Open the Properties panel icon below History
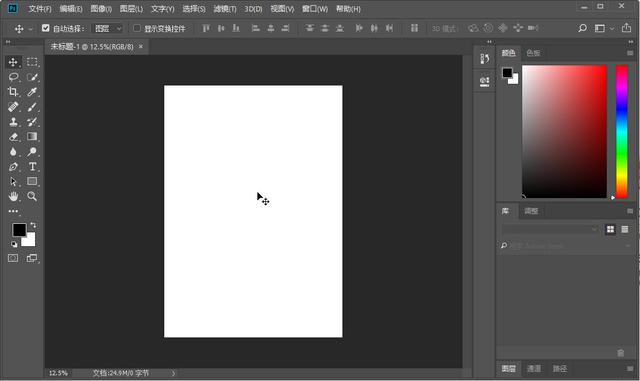Screen dimensions: 640x381 click(x=484, y=81)
